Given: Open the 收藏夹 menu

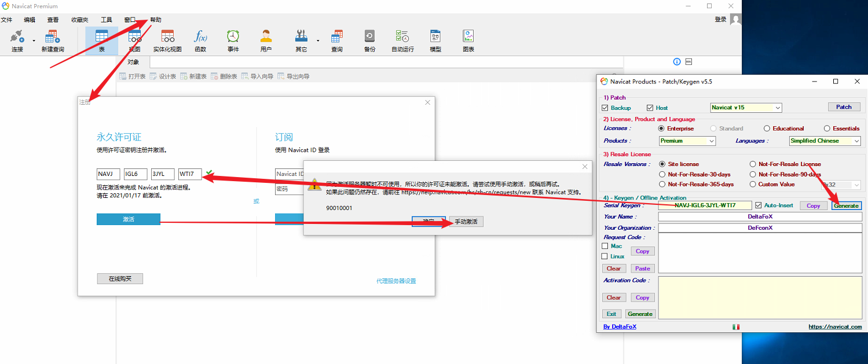Looking at the screenshot, I should pos(80,20).
